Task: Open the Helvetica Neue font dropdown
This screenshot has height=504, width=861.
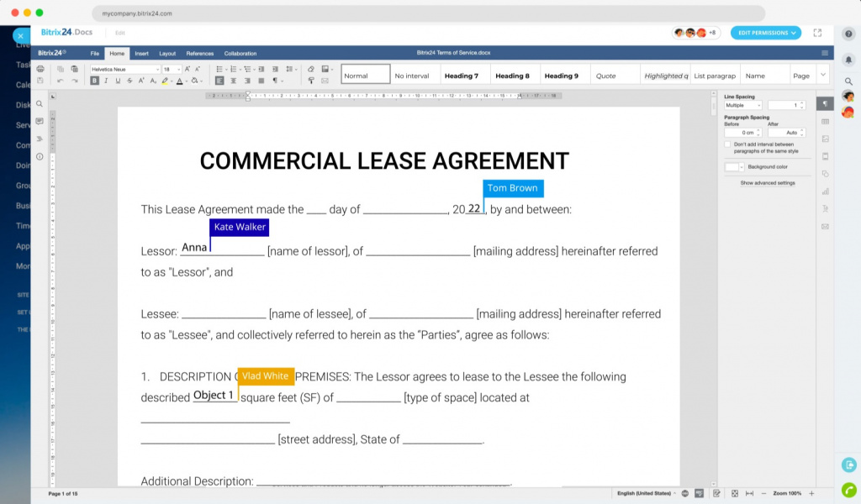Action: point(124,69)
